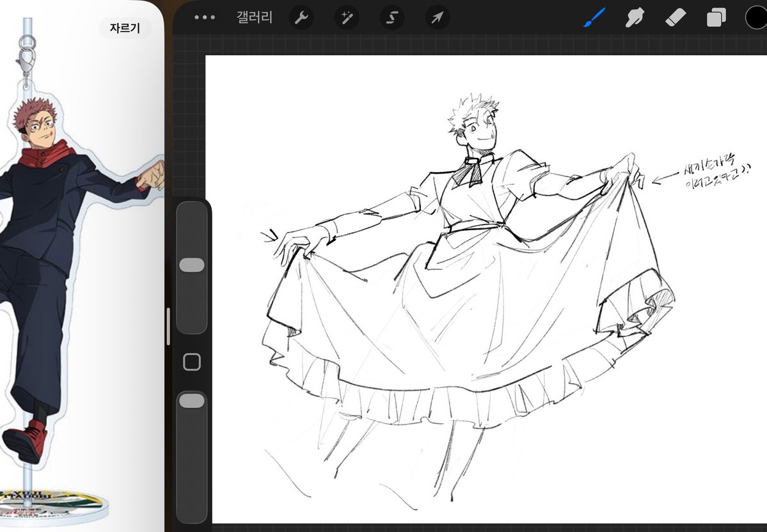Screen dimensions: 767x532
Task: Click the brush opacity slider handle
Action: coord(192,401)
